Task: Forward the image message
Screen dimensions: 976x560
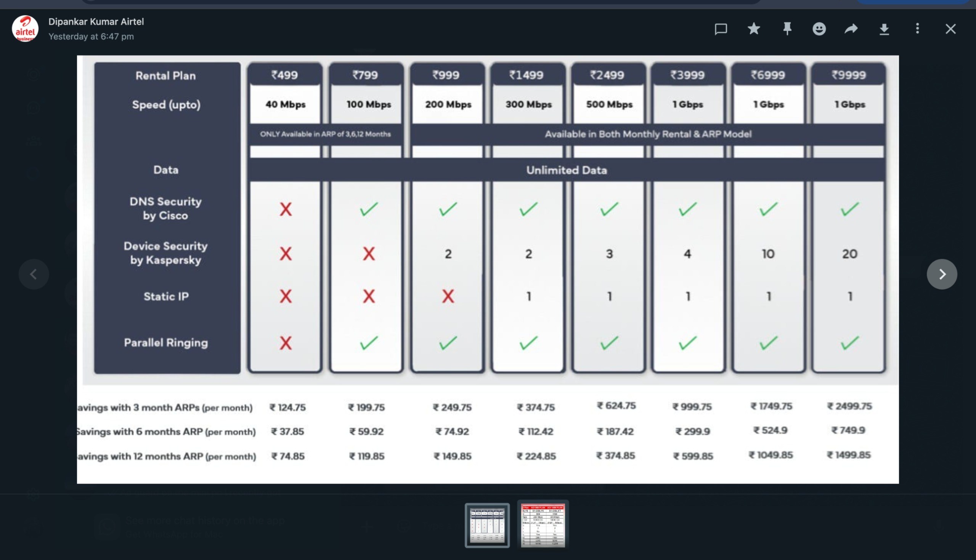Action: [x=851, y=29]
